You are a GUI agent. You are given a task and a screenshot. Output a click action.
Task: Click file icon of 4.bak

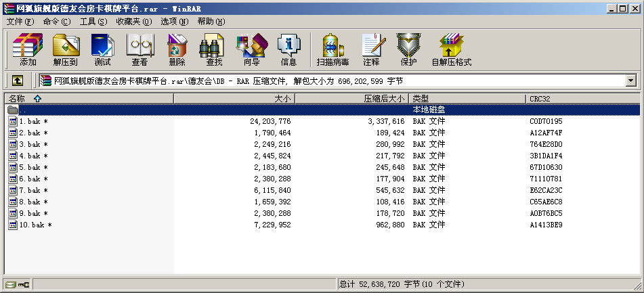click(x=13, y=156)
